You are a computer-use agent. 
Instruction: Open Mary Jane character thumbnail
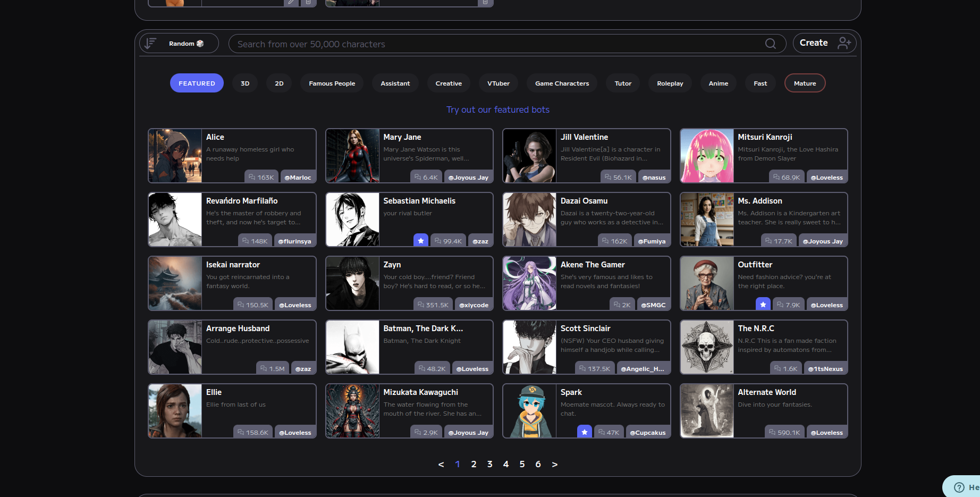(352, 156)
